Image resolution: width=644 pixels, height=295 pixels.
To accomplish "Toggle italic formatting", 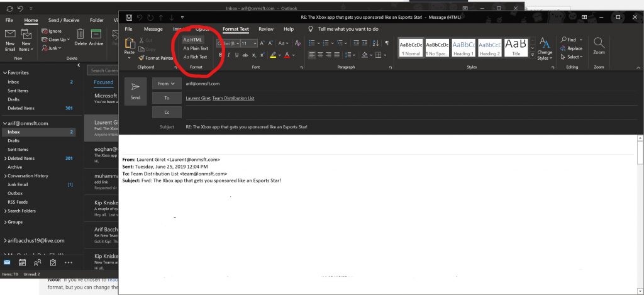I will [229, 55].
